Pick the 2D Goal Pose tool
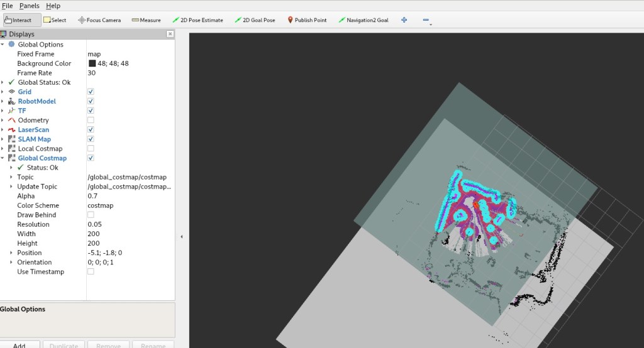 click(255, 20)
